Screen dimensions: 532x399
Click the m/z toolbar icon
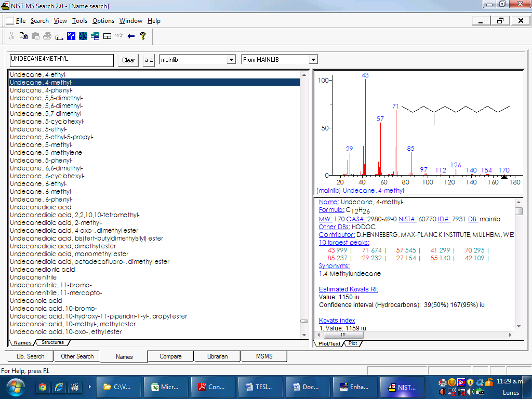coord(118,35)
